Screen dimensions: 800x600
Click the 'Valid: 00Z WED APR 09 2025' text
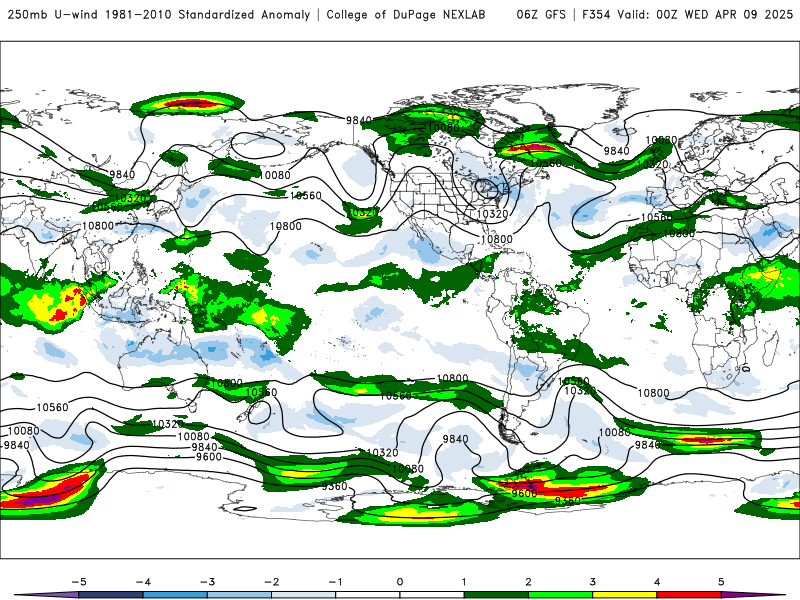[x=705, y=15]
